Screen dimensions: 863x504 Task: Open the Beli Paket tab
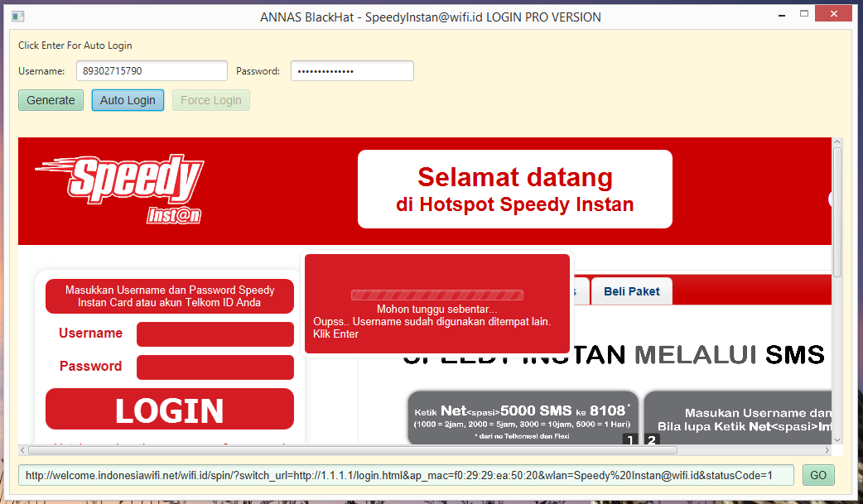(631, 291)
